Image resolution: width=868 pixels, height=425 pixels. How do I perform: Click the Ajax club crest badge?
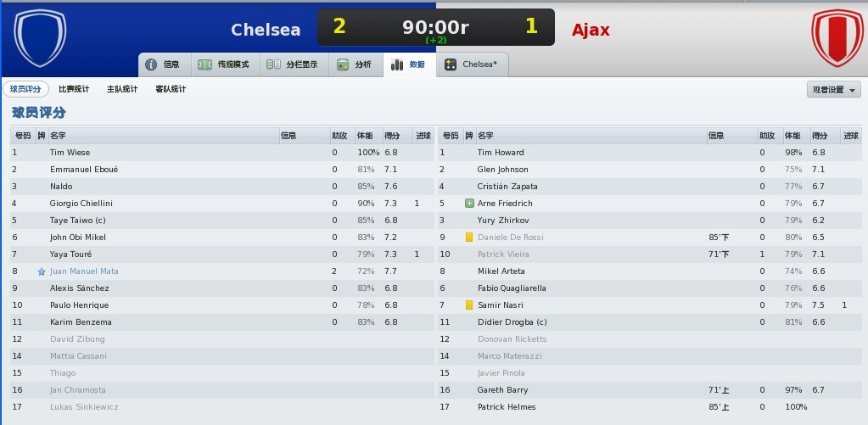[837, 37]
